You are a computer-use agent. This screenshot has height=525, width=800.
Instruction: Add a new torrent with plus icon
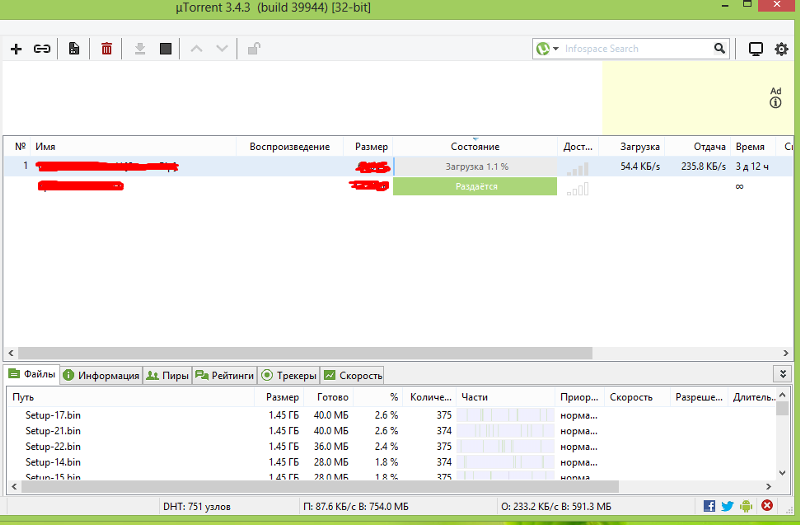16,49
